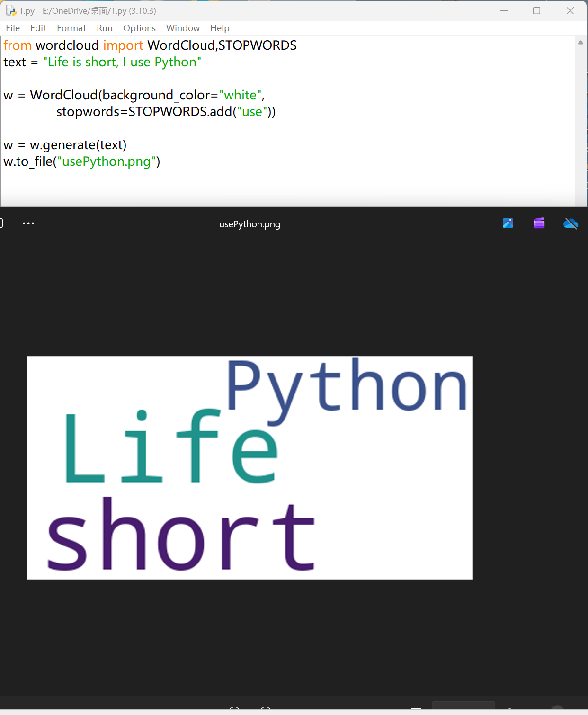Viewport: 588px width, 715px height.
Task: Minimize the IDLE editor window
Action: click(504, 10)
